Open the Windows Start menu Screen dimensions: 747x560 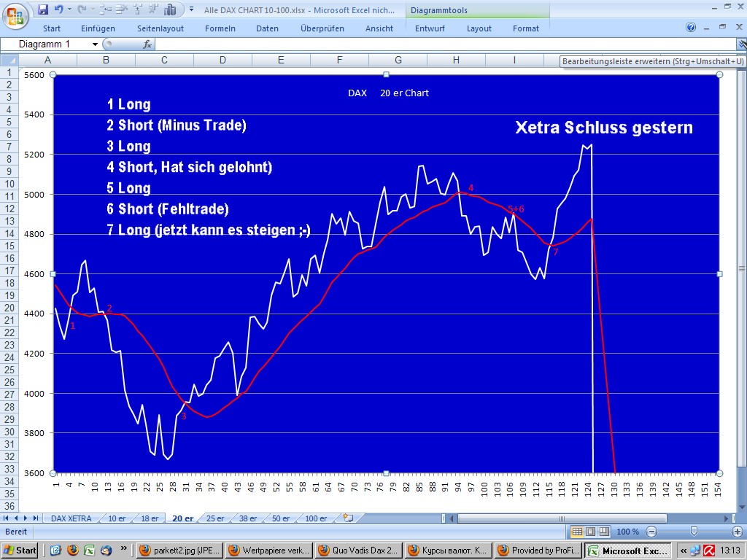tap(20, 551)
